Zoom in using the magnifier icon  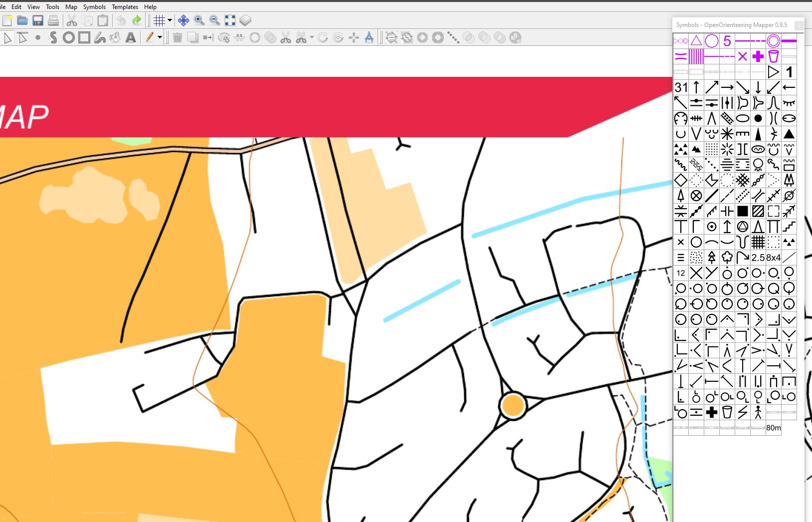pyautogui.click(x=200, y=20)
